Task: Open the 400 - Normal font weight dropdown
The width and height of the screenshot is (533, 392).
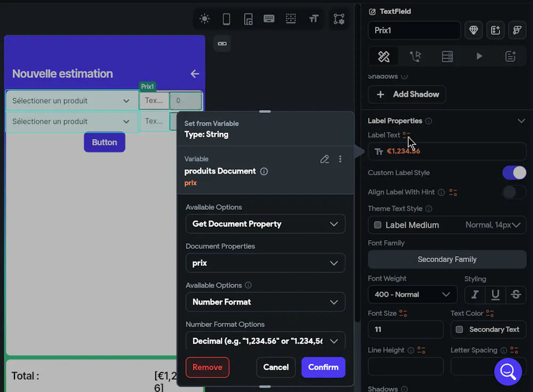Action: pos(413,295)
